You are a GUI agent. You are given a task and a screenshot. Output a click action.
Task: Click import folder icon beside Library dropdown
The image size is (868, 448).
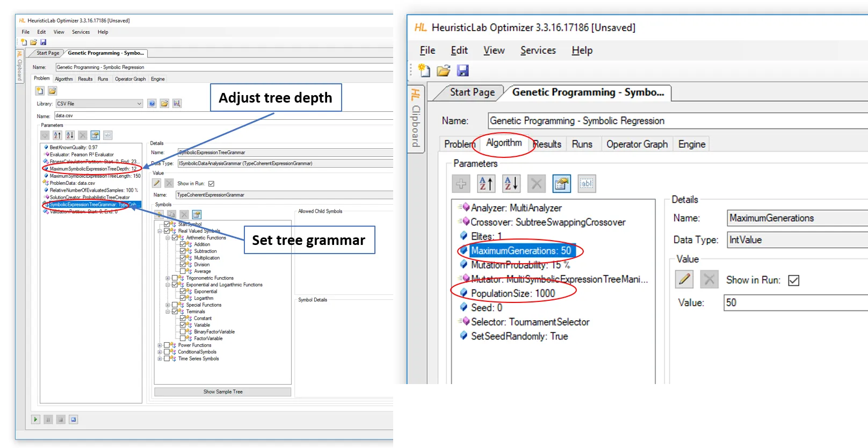[164, 104]
